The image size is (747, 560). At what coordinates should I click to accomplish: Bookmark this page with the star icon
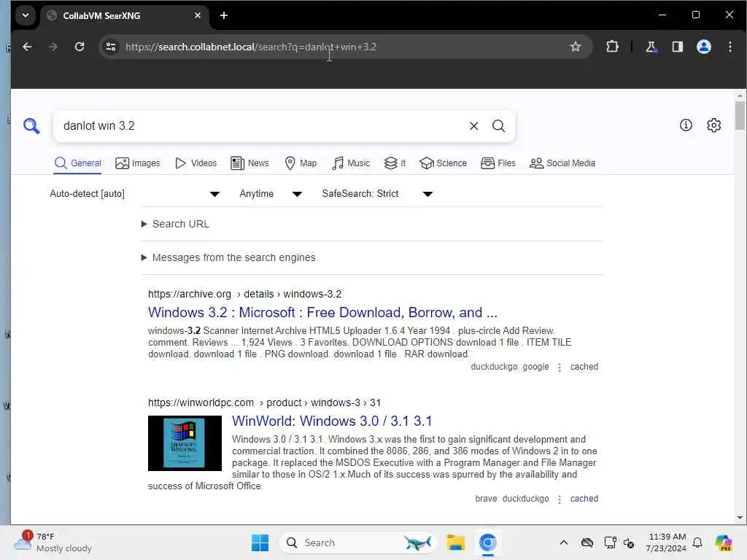coord(575,47)
